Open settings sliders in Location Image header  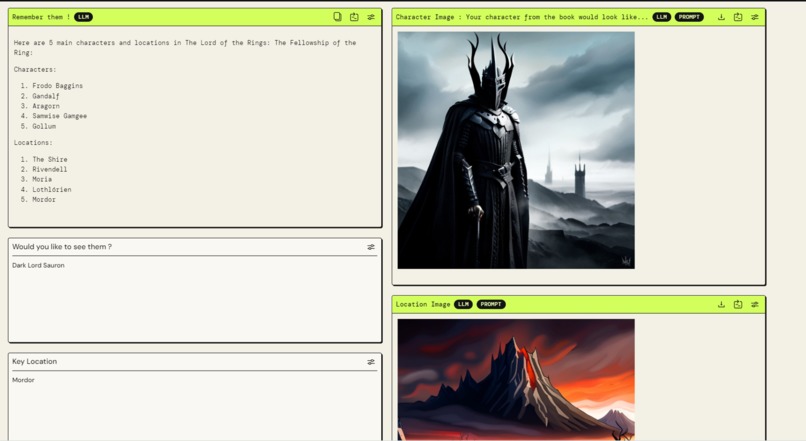tap(755, 304)
